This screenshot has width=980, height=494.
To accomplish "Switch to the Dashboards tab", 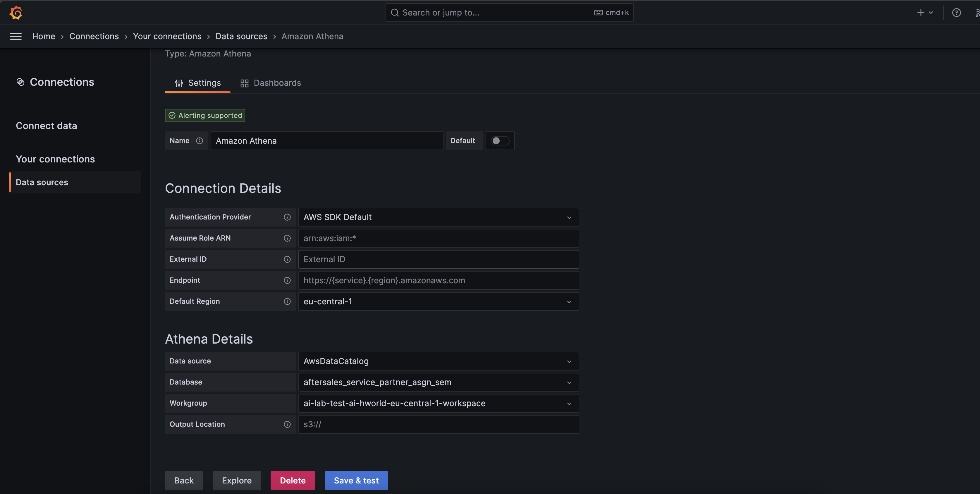I will (x=271, y=83).
